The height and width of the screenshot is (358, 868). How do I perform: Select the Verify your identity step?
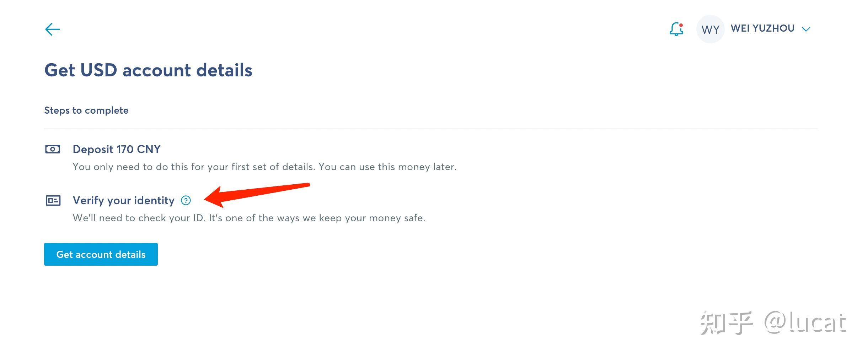124,201
